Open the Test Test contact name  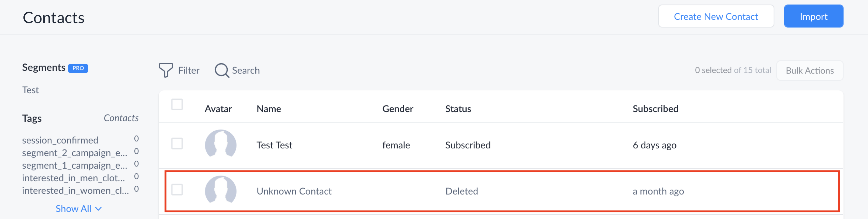point(274,145)
